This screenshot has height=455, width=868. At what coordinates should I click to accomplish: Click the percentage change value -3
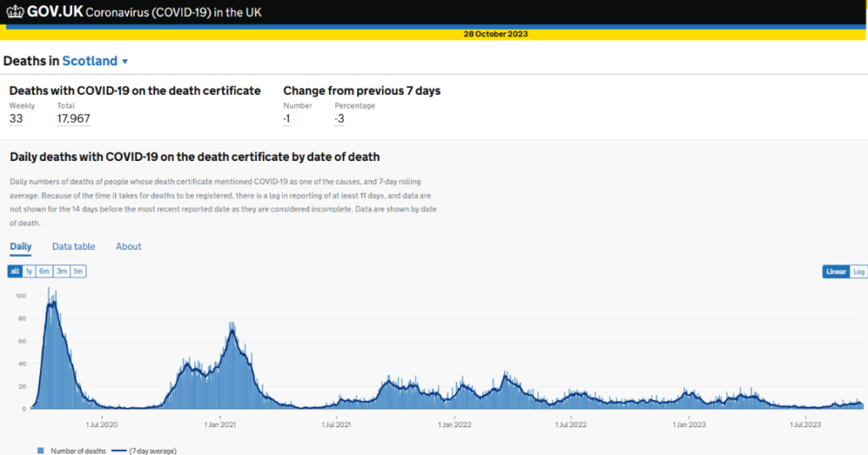tap(339, 119)
